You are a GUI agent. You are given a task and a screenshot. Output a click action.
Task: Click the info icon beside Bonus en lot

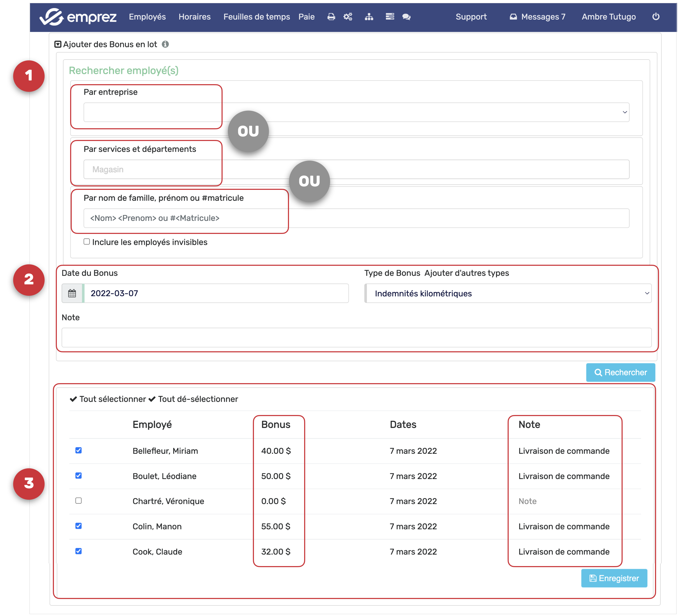(x=165, y=45)
